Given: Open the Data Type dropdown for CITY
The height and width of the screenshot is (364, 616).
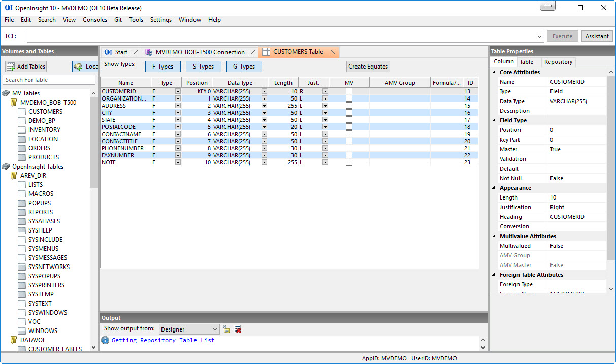Looking at the screenshot, I should point(264,113).
